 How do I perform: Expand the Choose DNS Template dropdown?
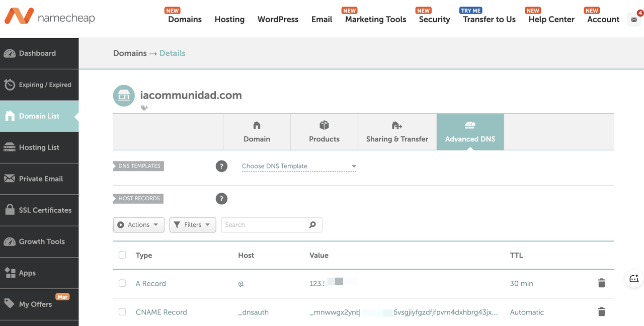[299, 166]
